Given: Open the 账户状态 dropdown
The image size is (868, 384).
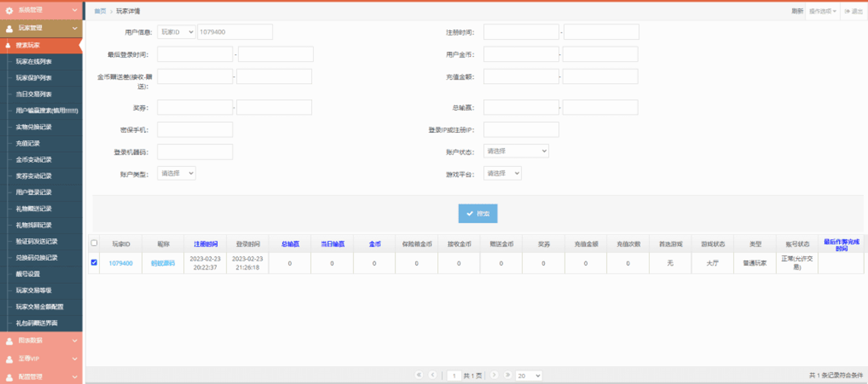Looking at the screenshot, I should [515, 151].
